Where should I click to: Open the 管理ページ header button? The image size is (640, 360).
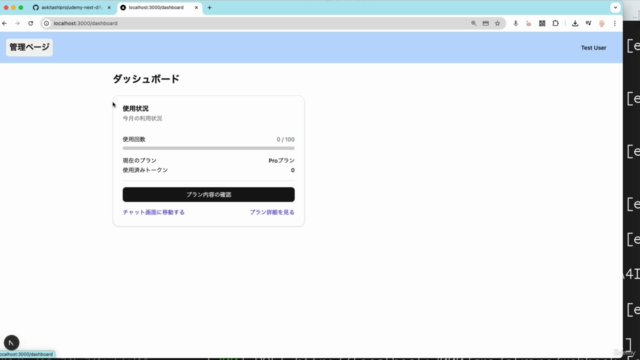point(29,47)
